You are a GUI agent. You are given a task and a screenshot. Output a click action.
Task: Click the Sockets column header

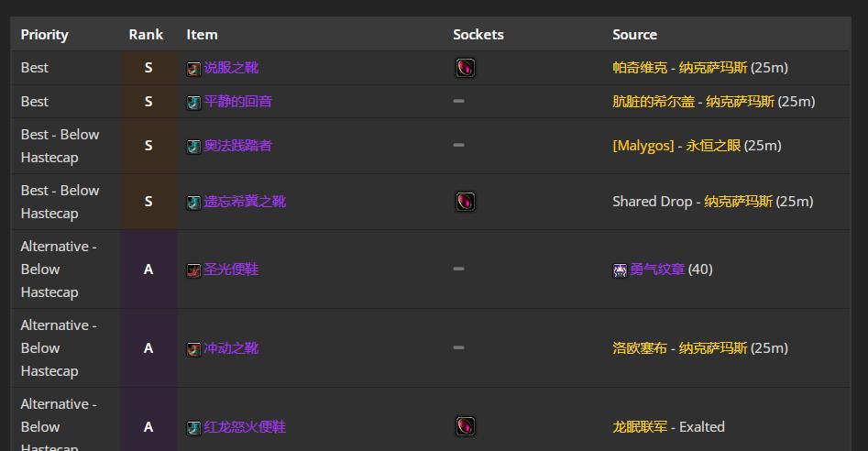pos(478,35)
